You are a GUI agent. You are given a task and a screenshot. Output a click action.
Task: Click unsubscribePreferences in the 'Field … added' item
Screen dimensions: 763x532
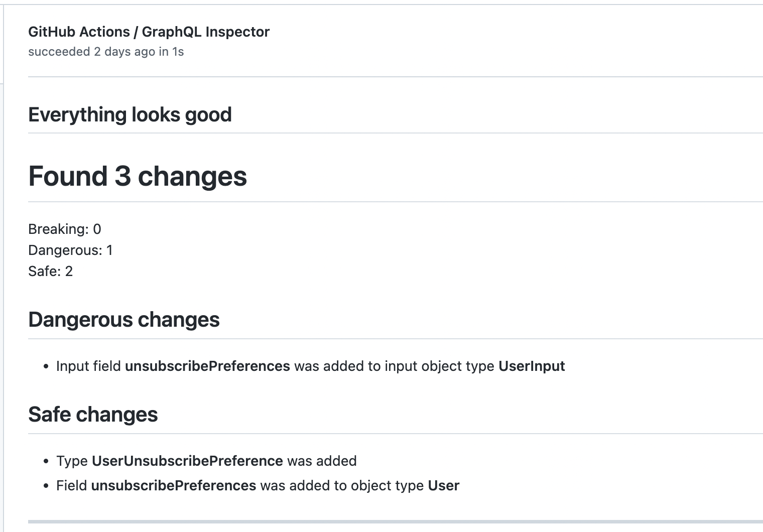173,485
